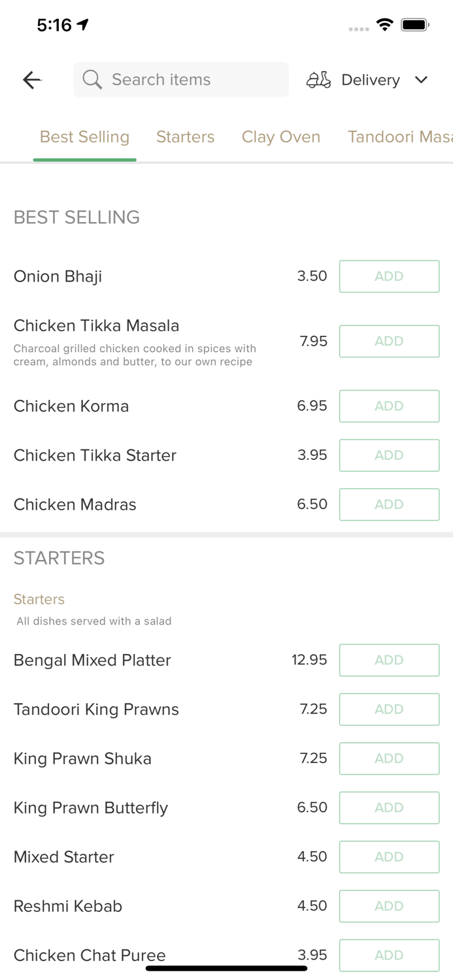The width and height of the screenshot is (453, 980).
Task: Add Bengal Mixed Platter to order
Action: point(389,660)
